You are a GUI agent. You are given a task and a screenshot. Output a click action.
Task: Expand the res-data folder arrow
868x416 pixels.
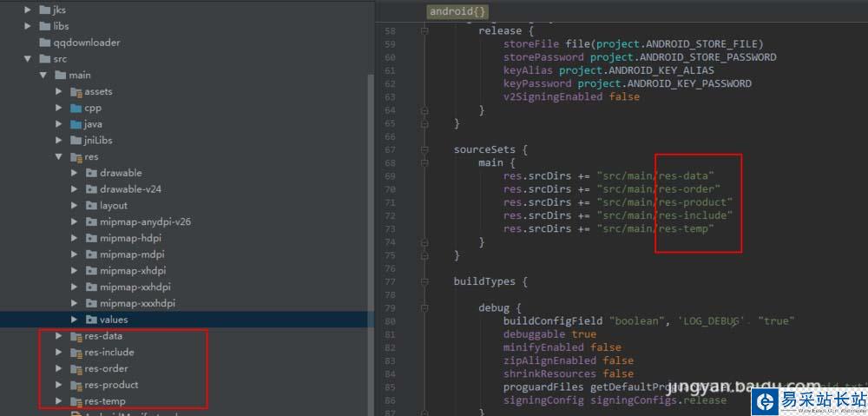coord(59,336)
